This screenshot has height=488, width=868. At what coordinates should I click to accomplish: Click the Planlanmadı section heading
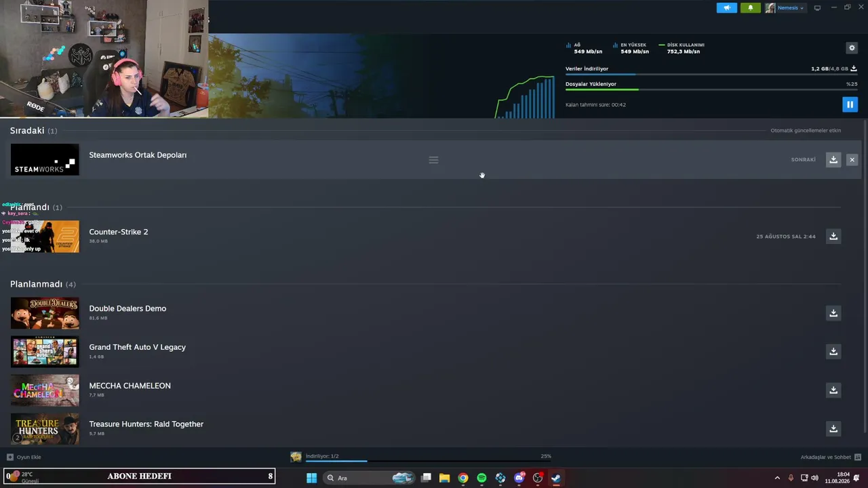pos(36,284)
